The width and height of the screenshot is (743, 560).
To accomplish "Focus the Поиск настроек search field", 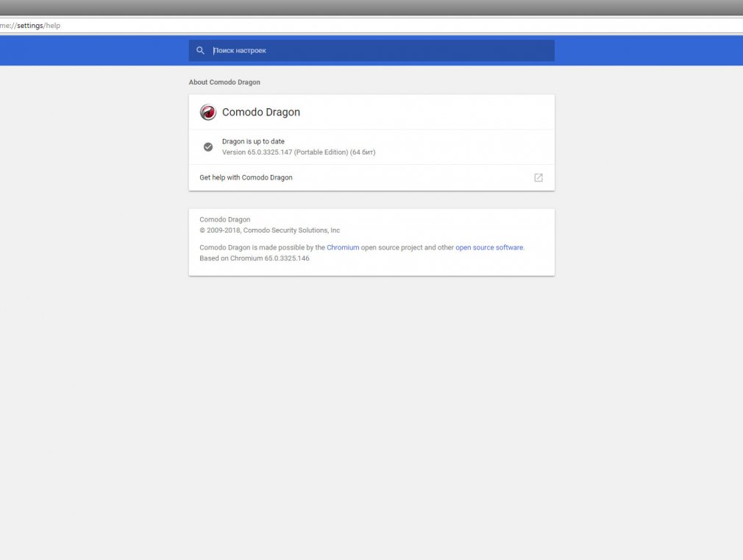I will click(x=371, y=50).
